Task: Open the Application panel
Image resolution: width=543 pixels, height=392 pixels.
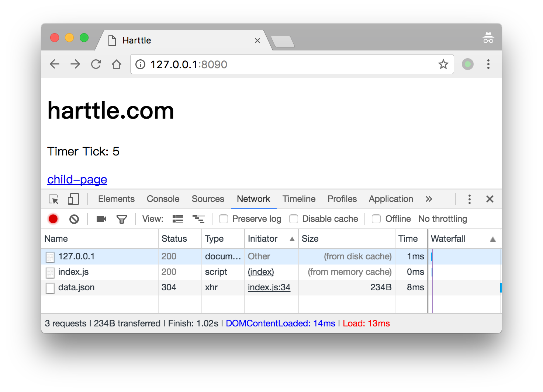Action: click(x=390, y=199)
